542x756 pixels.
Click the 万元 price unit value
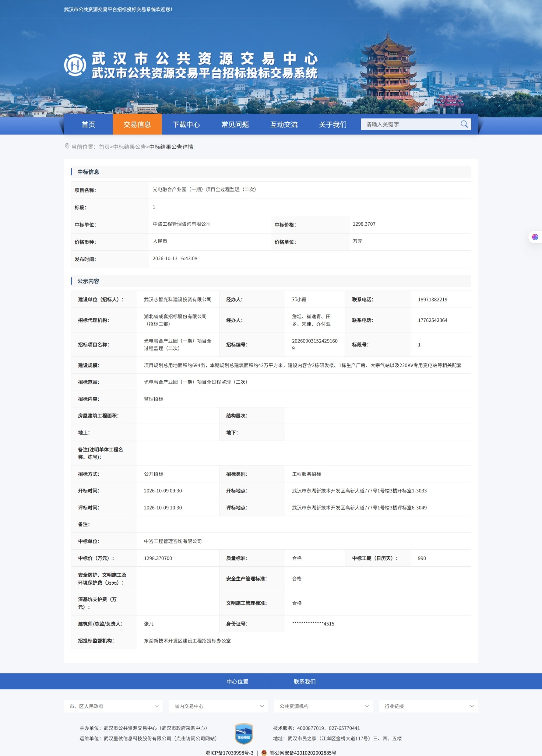pos(357,241)
